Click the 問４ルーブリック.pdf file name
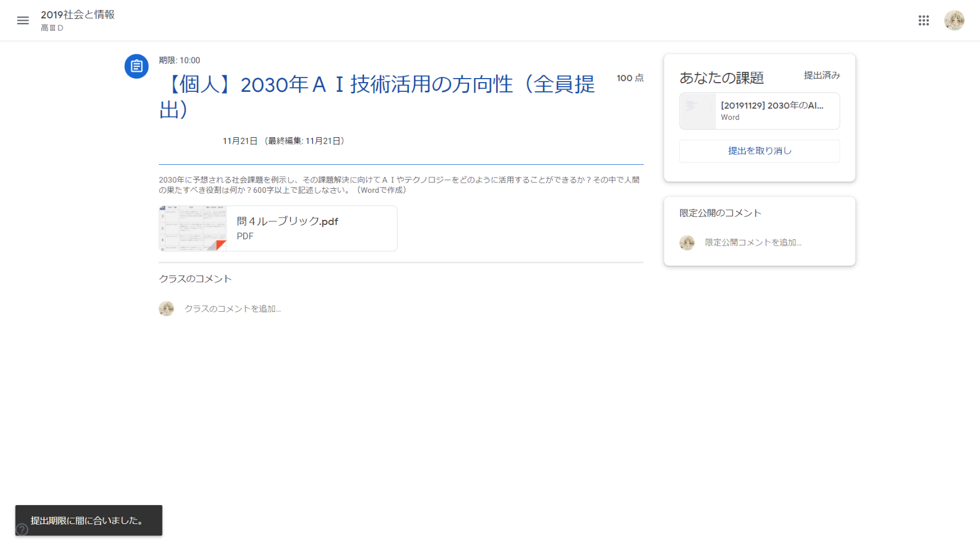This screenshot has width=980, height=551. (x=287, y=222)
